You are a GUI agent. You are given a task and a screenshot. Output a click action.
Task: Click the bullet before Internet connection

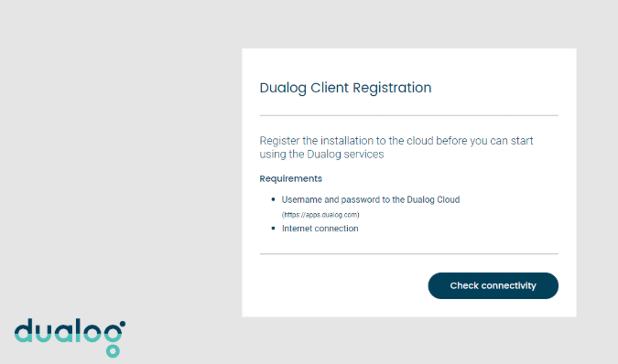point(273,229)
